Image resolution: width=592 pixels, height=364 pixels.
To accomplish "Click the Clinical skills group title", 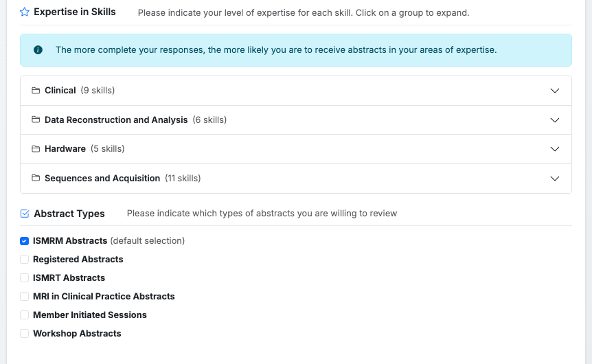I will point(60,91).
